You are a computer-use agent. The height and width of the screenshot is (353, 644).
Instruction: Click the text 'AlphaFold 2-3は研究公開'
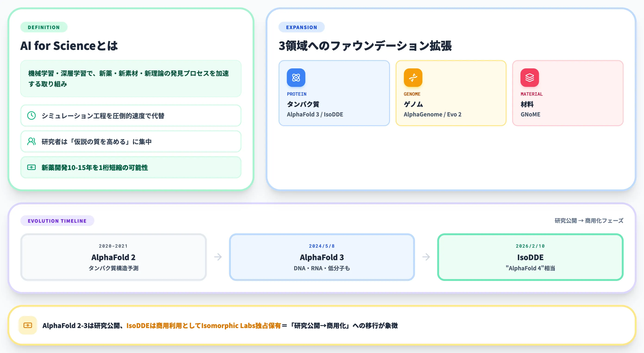81,326
